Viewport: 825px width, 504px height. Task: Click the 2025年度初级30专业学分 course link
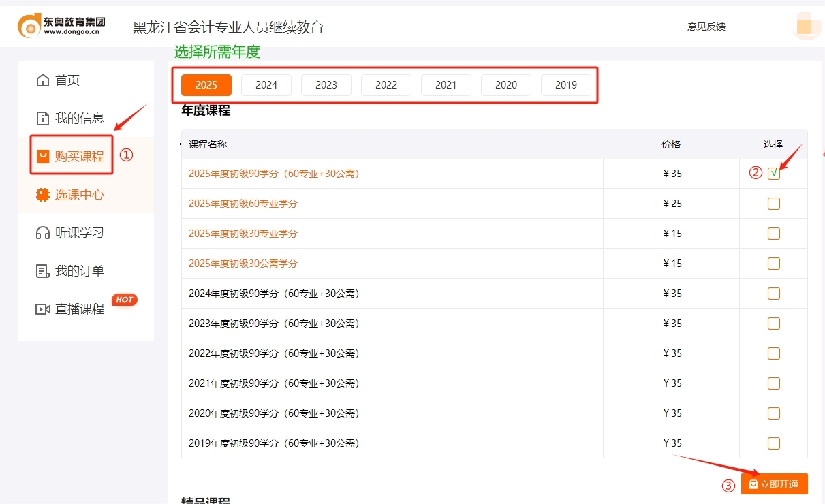243,233
